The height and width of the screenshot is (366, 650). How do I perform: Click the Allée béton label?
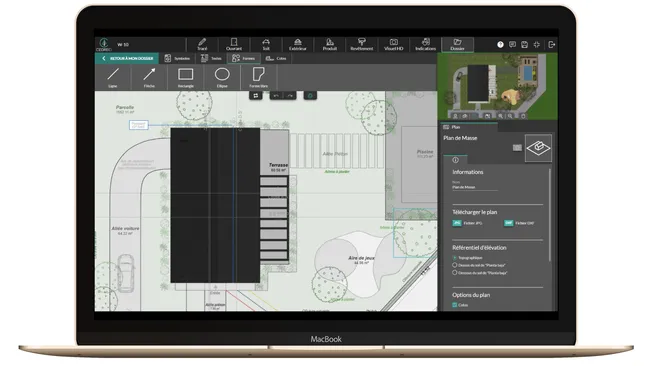(x=335, y=154)
